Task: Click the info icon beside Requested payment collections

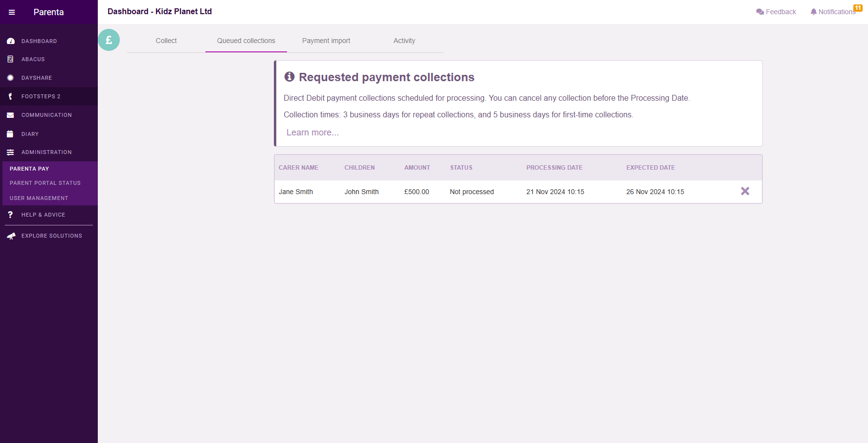Action: pos(289,76)
